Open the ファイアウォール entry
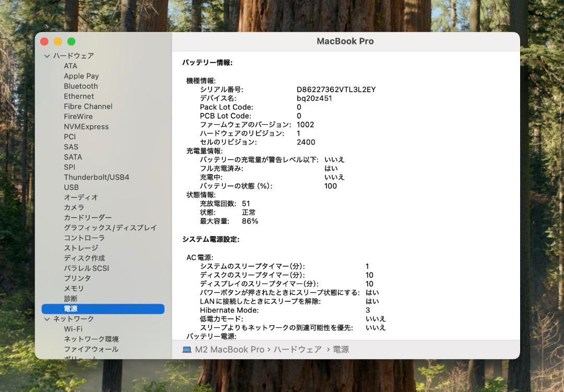This screenshot has height=392, width=564. 91,349
